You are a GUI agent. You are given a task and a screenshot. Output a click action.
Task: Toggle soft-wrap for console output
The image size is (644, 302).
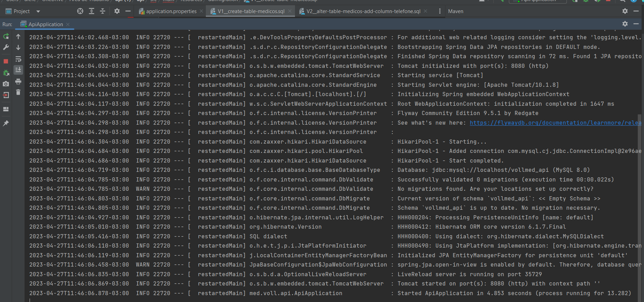point(18,59)
